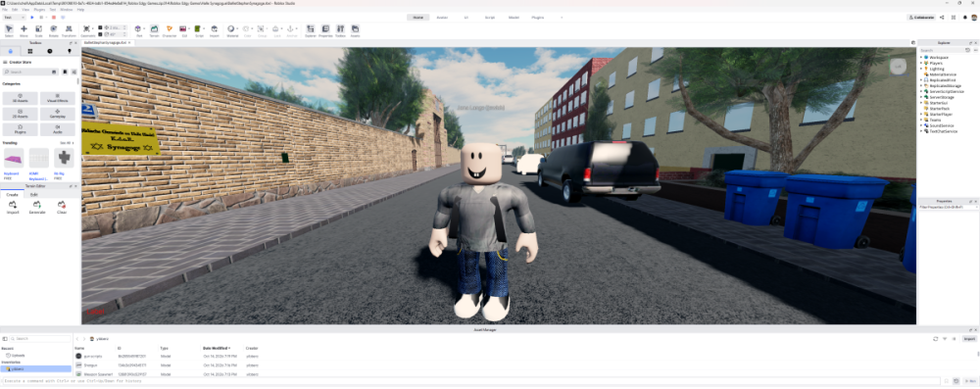Toggle the Toolbox panel button
This screenshot has height=389, width=980.
click(x=341, y=31)
